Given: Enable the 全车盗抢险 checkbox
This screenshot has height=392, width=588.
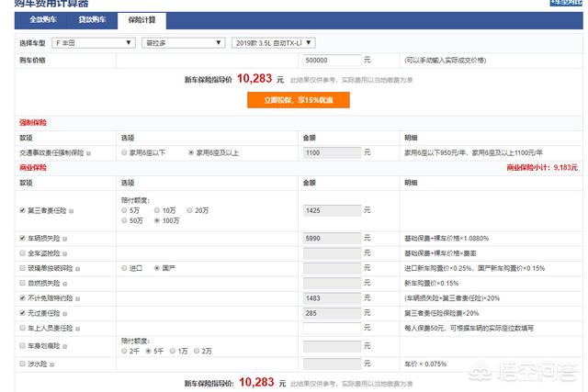Looking at the screenshot, I should (x=22, y=253).
